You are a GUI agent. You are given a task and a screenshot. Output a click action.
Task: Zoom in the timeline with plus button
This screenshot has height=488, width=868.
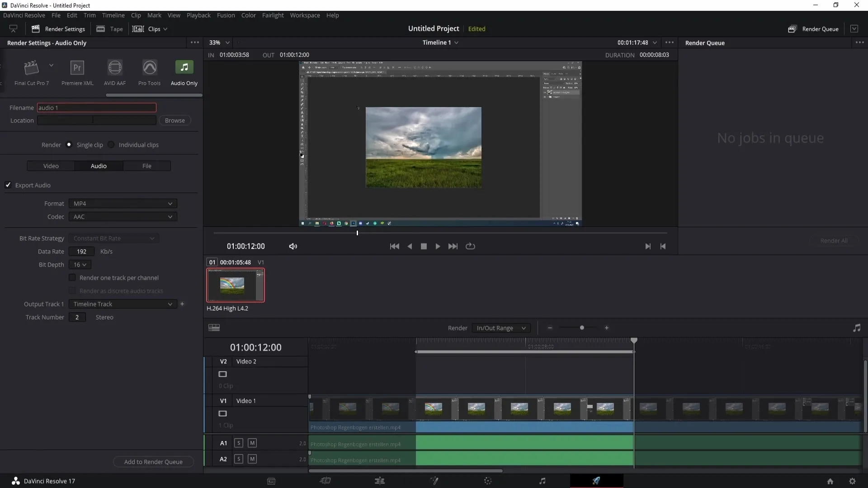pos(607,328)
